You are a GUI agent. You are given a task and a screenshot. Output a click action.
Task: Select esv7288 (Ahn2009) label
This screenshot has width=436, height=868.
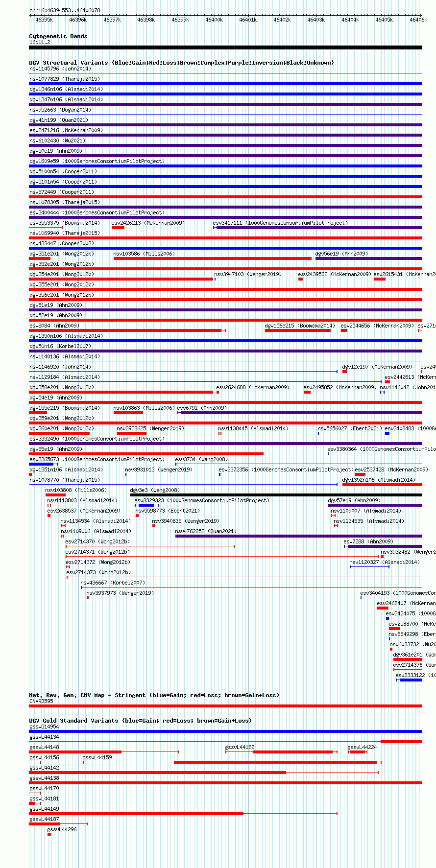click(368, 541)
